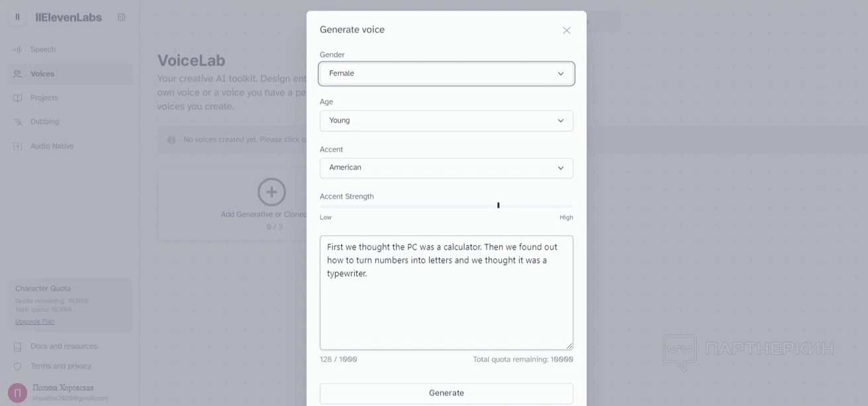Collapse the sidebar with the panel icon

pyautogui.click(x=121, y=17)
